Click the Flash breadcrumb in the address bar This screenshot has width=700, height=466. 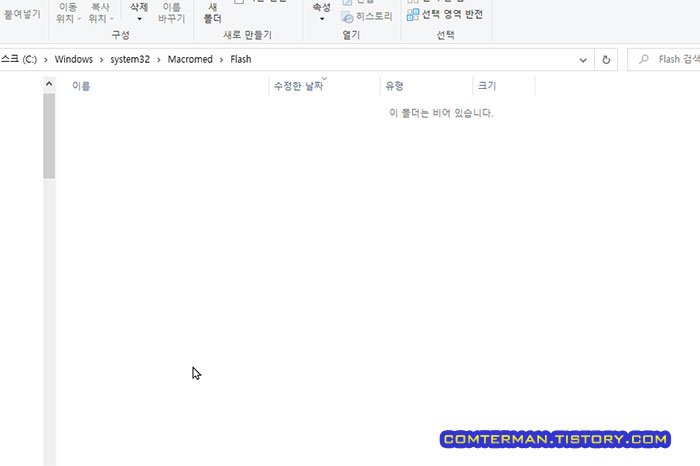(241, 59)
